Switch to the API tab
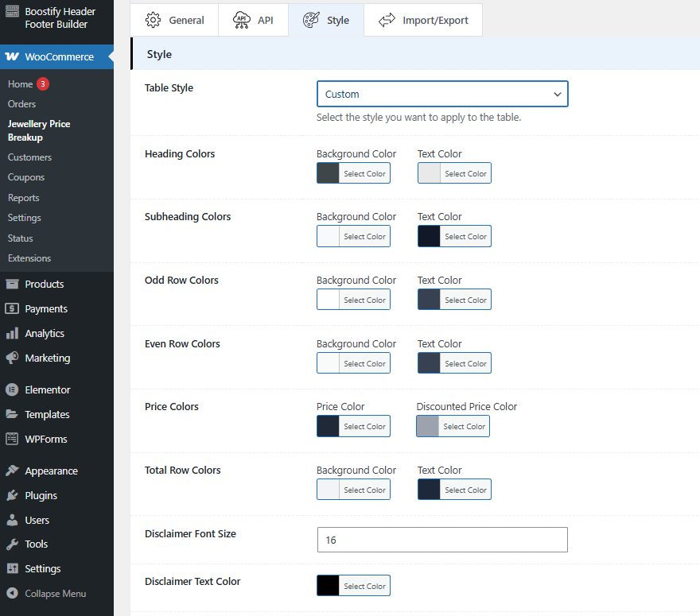 tap(253, 20)
